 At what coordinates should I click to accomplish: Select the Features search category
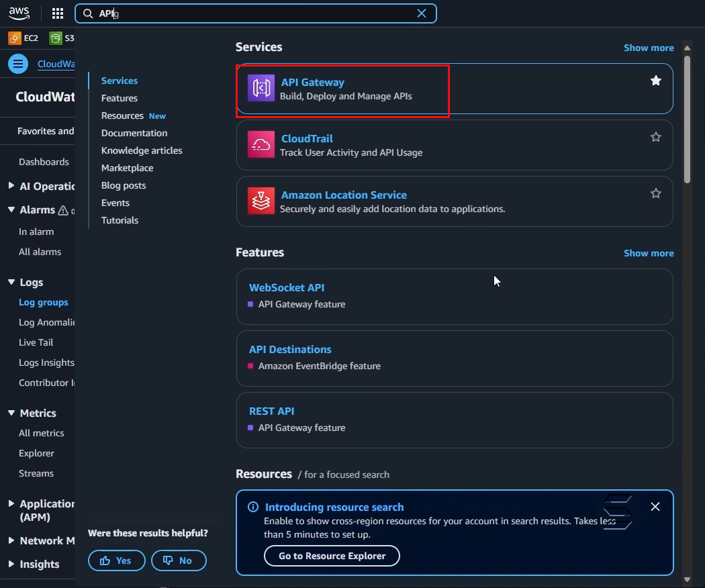pos(119,98)
